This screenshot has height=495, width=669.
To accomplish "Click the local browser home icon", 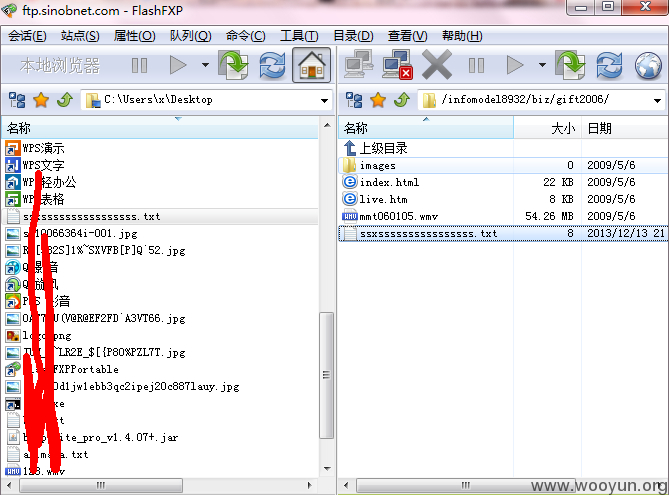I will (x=311, y=65).
